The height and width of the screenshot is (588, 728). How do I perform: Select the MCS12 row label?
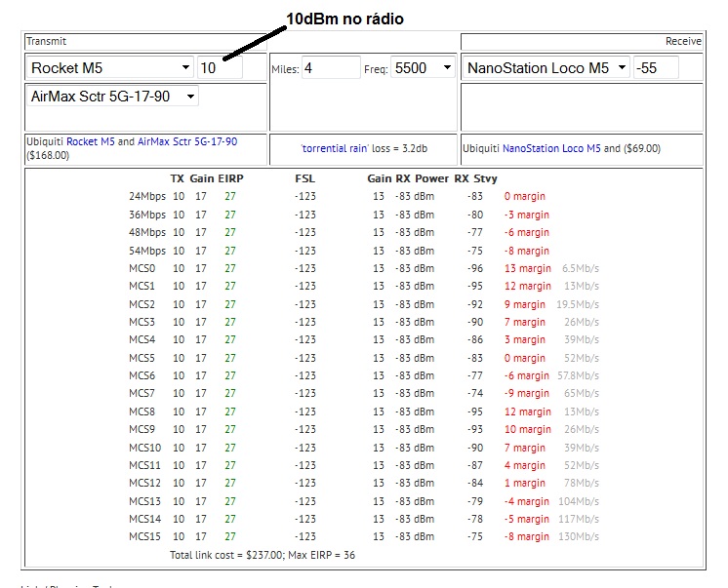tap(144, 483)
